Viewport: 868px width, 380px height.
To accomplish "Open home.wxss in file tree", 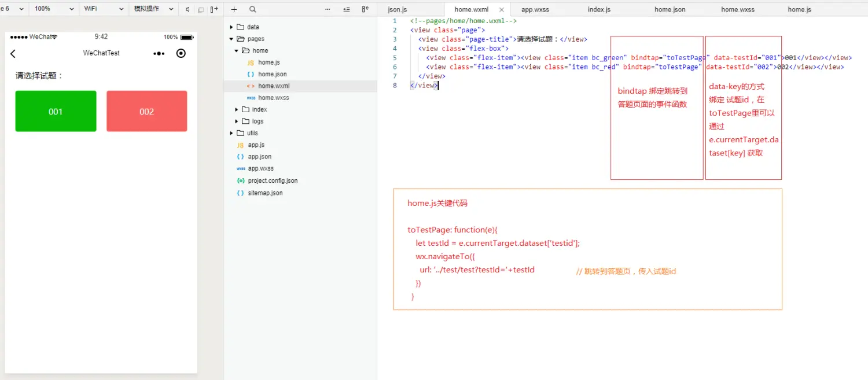I will coord(273,98).
